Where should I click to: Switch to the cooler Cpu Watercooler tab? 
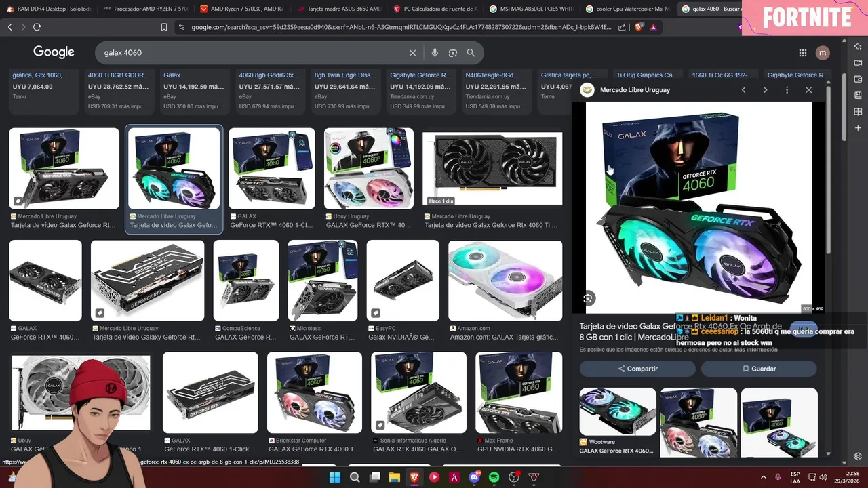[x=627, y=9]
